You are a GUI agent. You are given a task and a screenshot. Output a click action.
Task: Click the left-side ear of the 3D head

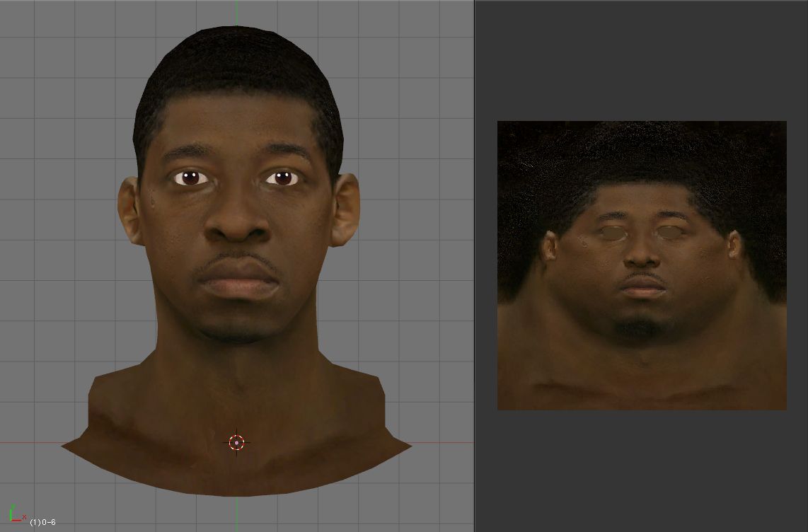coord(129,210)
